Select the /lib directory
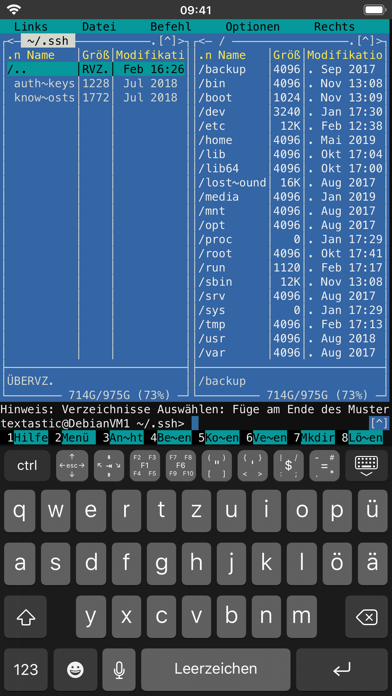Image resolution: width=392 pixels, height=696 pixels. pyautogui.click(x=212, y=154)
